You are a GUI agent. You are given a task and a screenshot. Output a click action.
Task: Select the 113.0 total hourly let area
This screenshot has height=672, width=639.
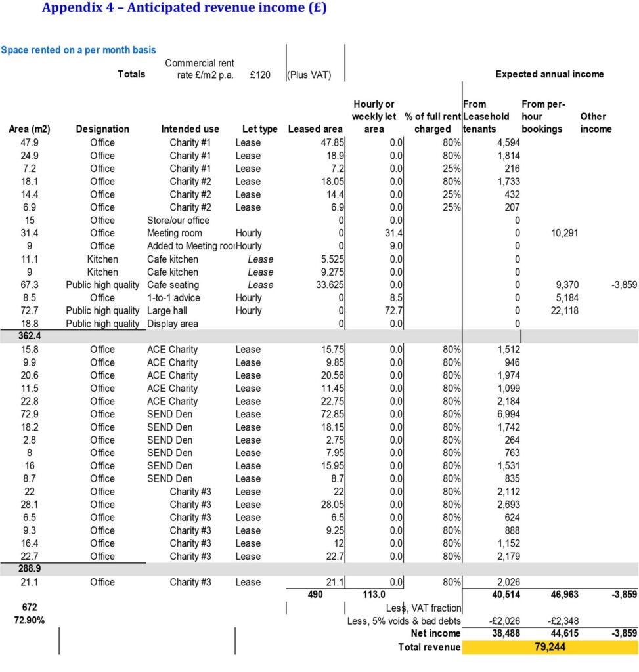(x=374, y=595)
